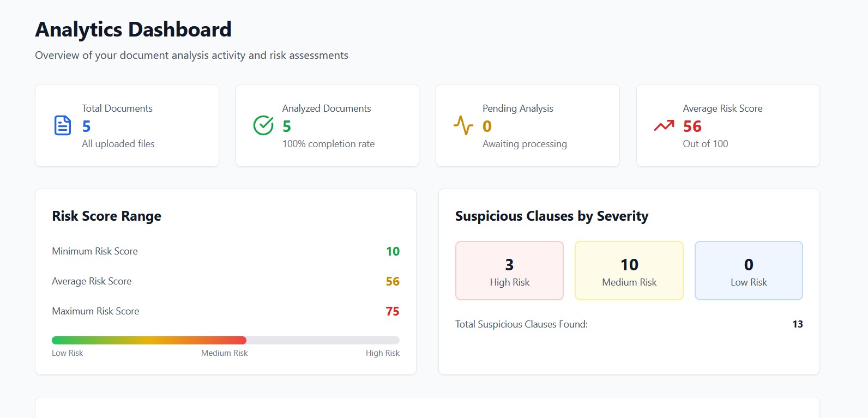Click the minimum score value 10
868x418 pixels.
coord(393,251)
